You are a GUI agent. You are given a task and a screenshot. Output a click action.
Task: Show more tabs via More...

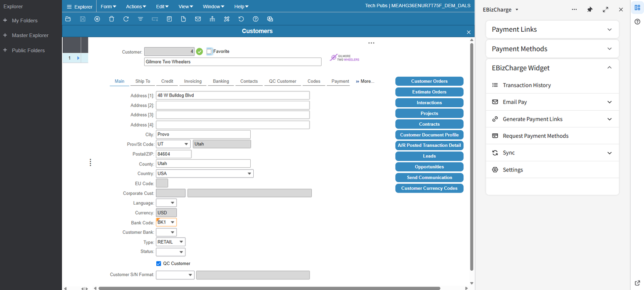[x=365, y=81]
